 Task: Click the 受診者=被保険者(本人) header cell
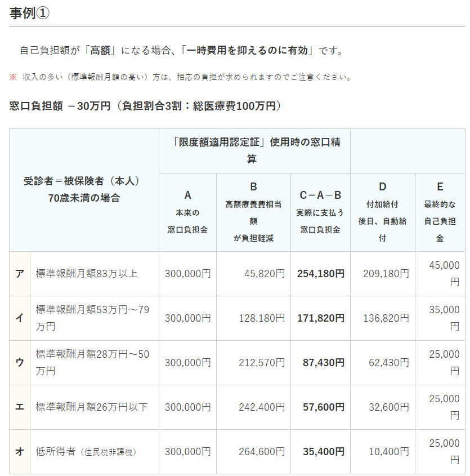(x=84, y=189)
